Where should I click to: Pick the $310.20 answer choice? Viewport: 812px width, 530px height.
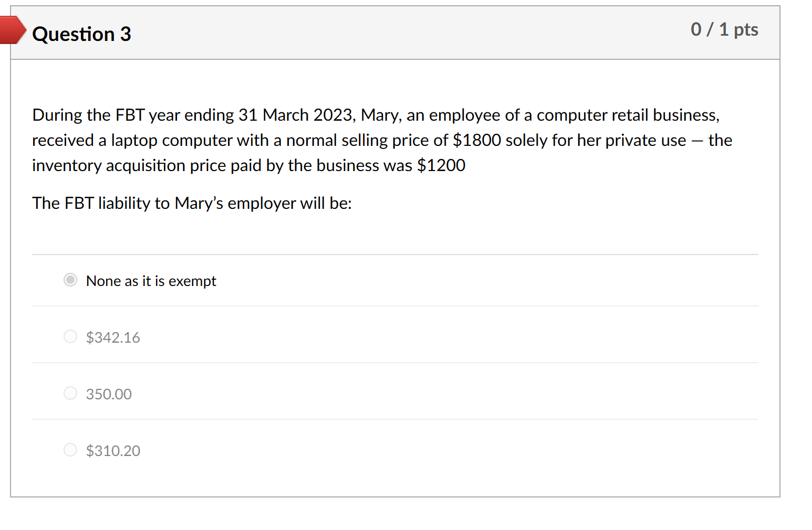(70, 450)
